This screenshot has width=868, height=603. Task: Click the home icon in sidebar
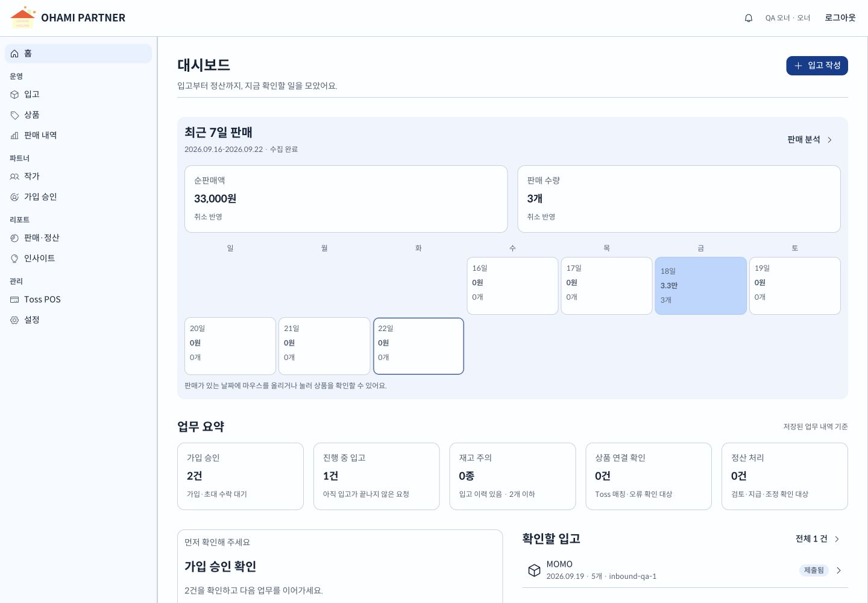[x=14, y=54]
